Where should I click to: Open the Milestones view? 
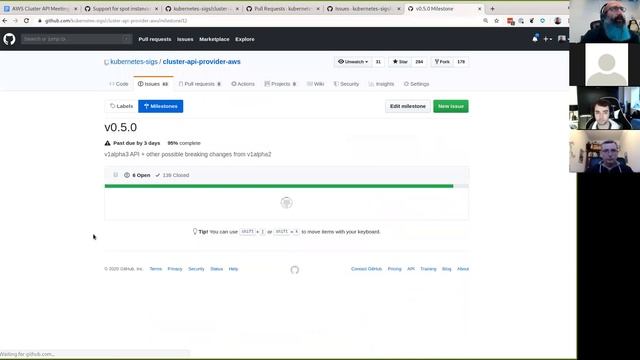coord(161,106)
